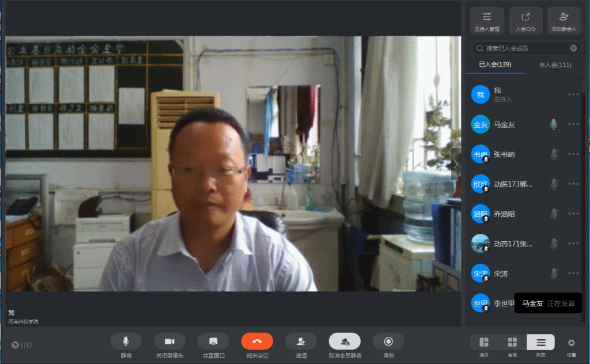Open the 邀请 invite icon

tap(301, 342)
